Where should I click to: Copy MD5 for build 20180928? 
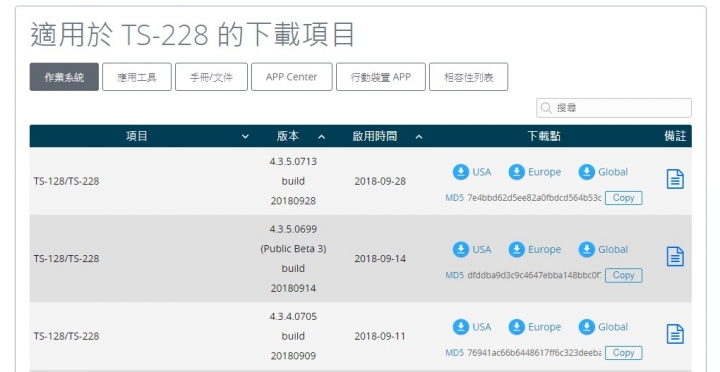(623, 198)
